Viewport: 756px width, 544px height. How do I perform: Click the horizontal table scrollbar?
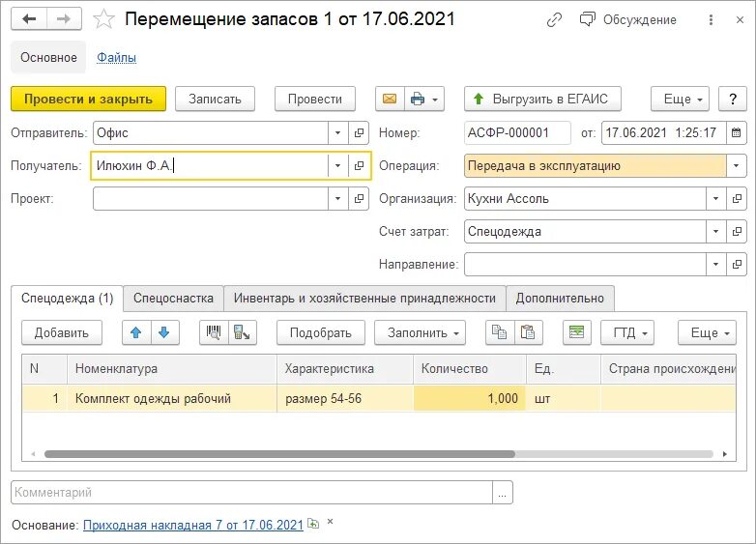click(279, 454)
